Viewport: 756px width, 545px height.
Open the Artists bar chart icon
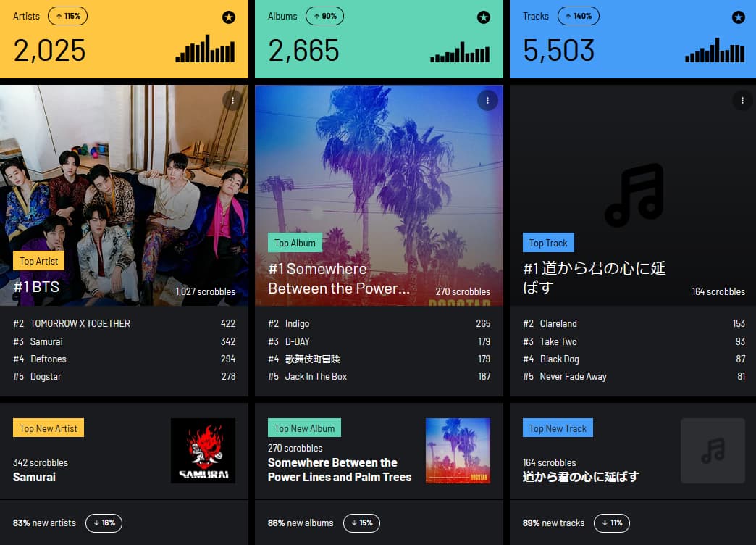pyautogui.click(x=205, y=49)
